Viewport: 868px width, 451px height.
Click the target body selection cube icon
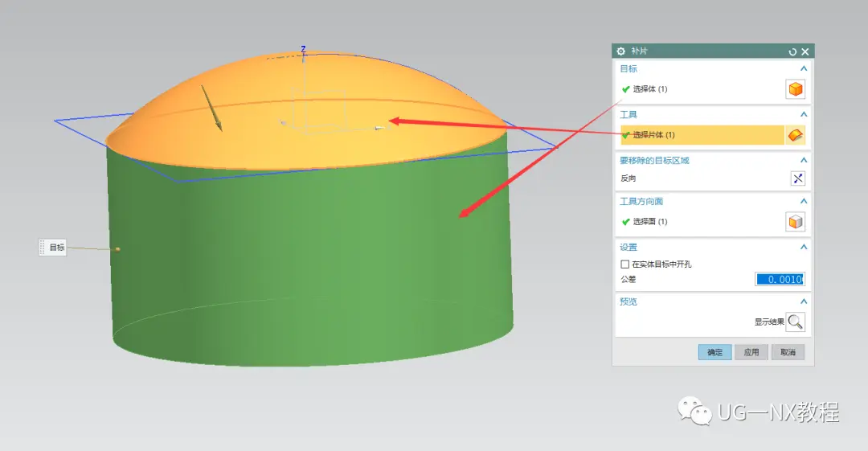click(796, 89)
